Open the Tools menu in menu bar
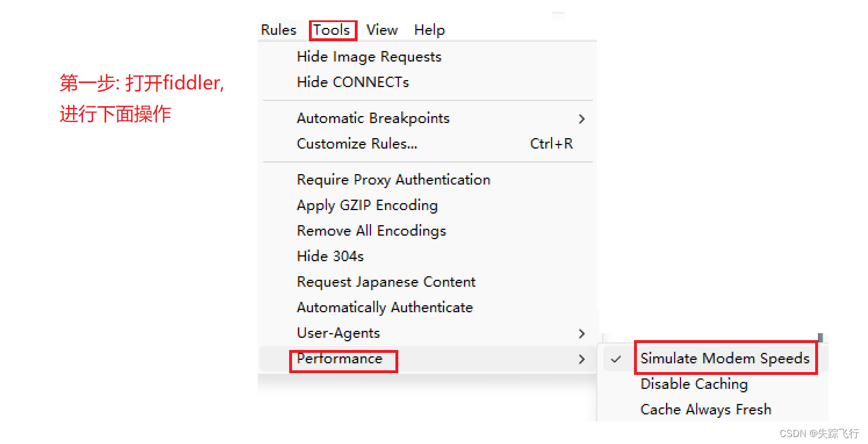Image resolution: width=868 pixels, height=444 pixels. (332, 30)
